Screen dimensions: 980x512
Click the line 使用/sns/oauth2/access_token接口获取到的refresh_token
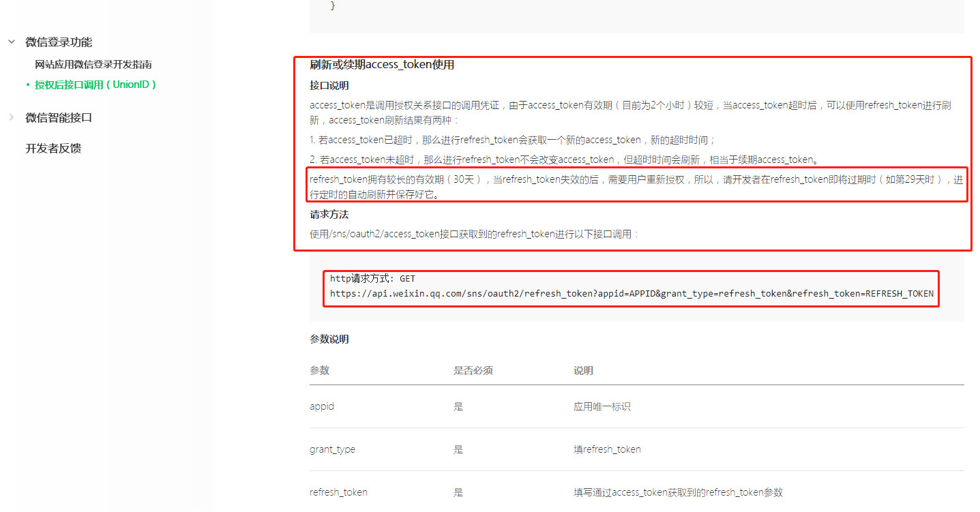coord(475,234)
